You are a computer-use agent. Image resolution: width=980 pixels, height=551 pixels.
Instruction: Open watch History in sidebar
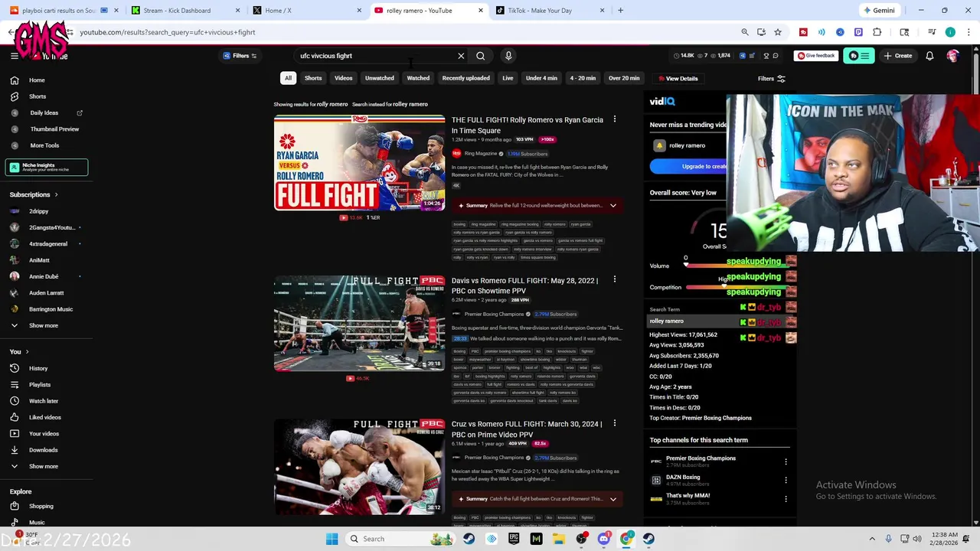point(38,369)
